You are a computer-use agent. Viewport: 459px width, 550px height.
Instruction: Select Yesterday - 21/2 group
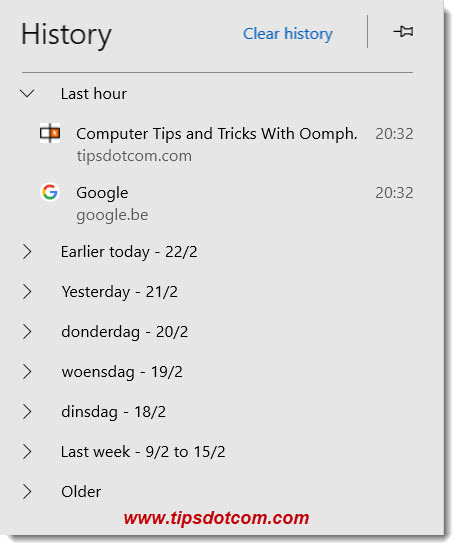[x=120, y=292]
